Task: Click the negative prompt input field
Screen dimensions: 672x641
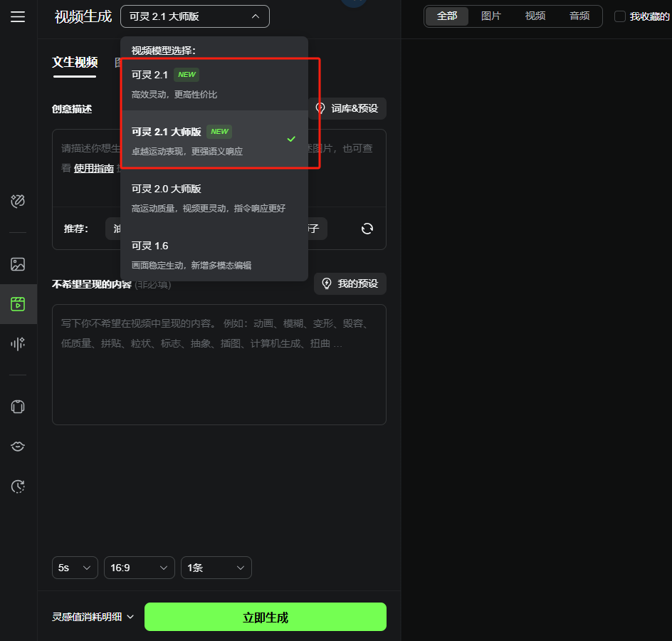Action: click(x=219, y=363)
